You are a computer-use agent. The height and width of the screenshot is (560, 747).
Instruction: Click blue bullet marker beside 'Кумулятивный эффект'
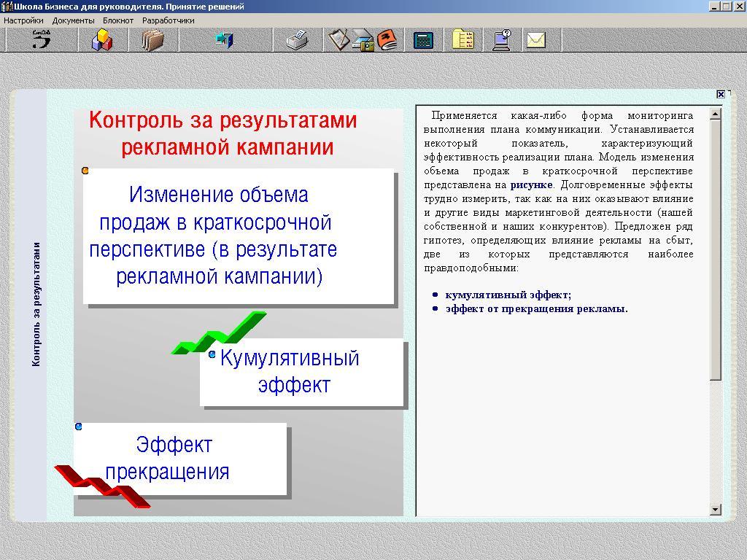coord(212,354)
